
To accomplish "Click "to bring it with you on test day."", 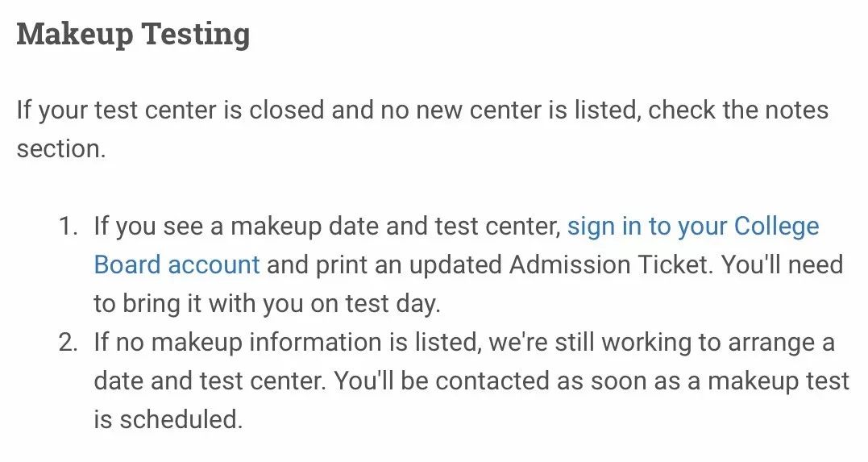I will click(x=268, y=304).
